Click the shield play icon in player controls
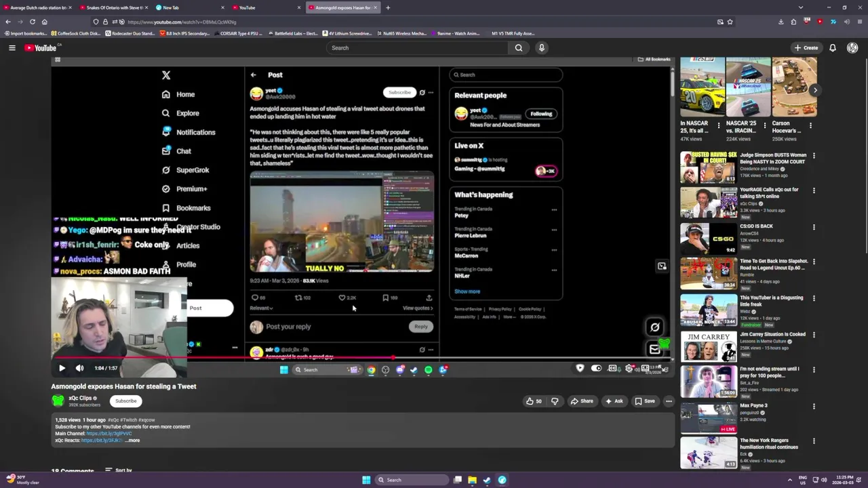The height and width of the screenshot is (488, 868). click(580, 368)
